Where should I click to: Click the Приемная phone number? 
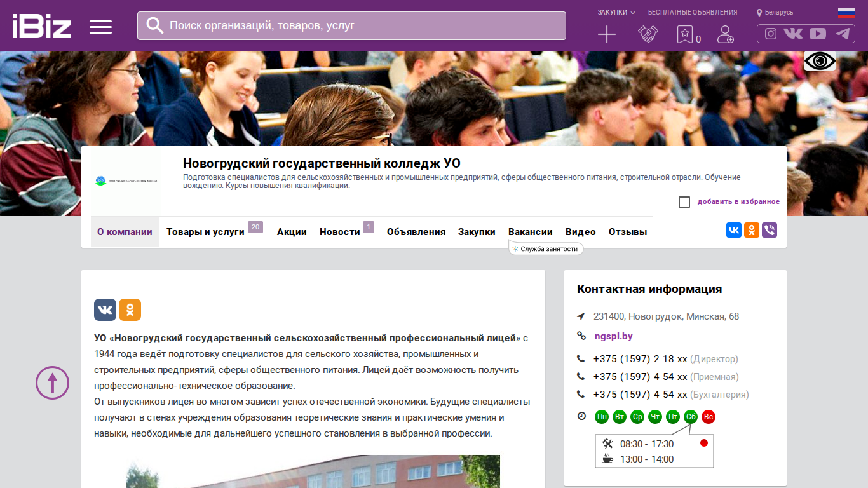coord(640,377)
